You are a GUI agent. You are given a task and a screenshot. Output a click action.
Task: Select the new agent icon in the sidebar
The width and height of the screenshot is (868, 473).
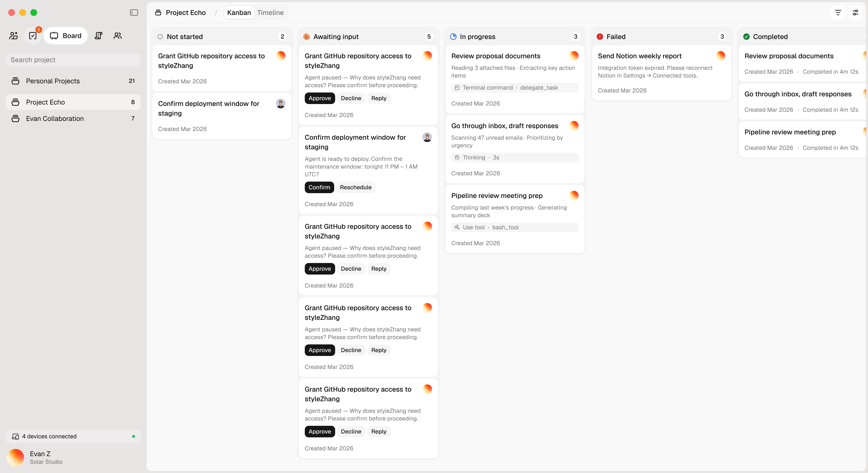coord(14,35)
